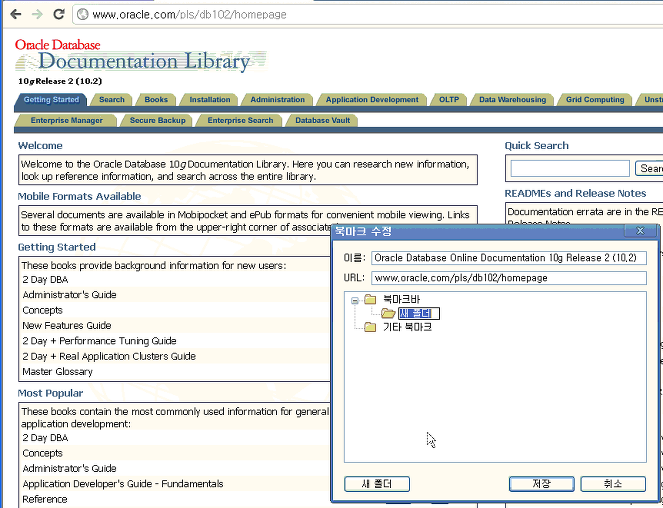Open 2 Day DBA under Getting Started
This screenshot has height=508, width=663.
click(45, 280)
